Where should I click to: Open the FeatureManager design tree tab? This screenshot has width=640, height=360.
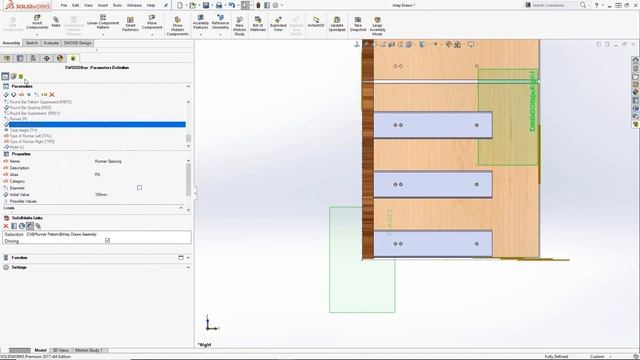7,58
